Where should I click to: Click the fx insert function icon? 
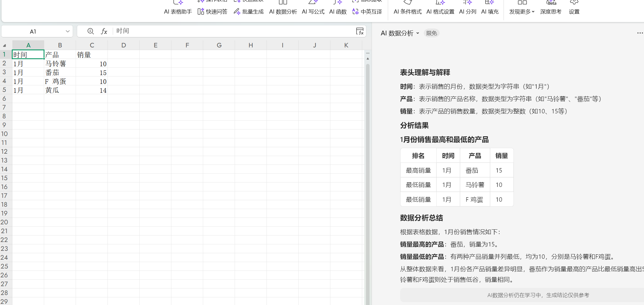click(x=104, y=31)
